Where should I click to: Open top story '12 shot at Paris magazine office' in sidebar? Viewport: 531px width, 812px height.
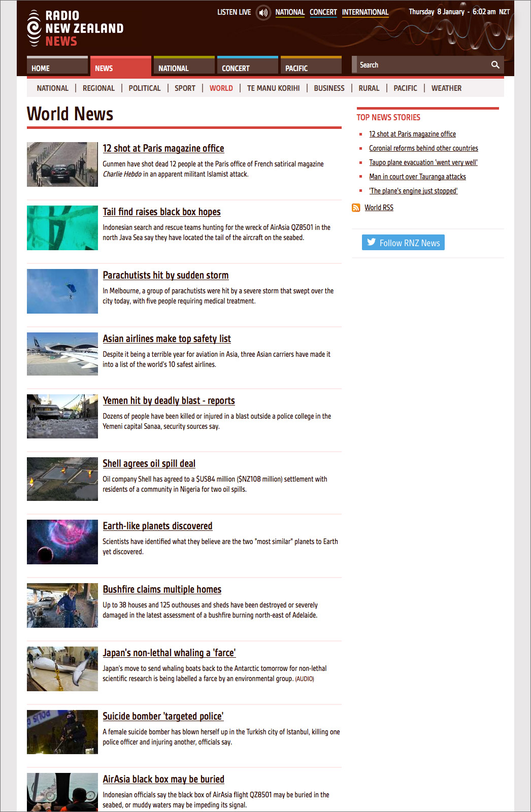coord(413,134)
